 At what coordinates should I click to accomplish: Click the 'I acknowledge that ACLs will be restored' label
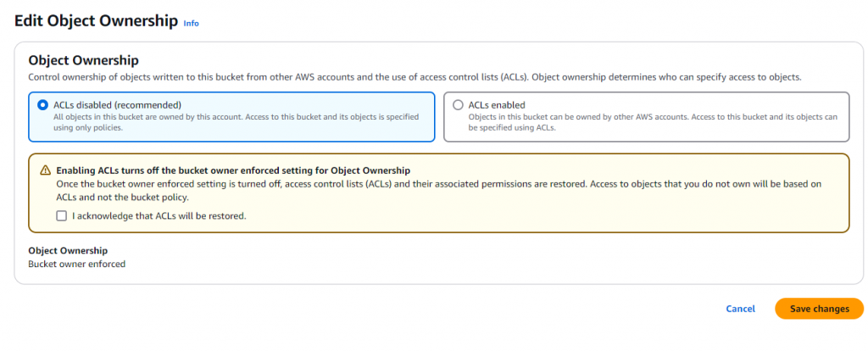tap(159, 215)
